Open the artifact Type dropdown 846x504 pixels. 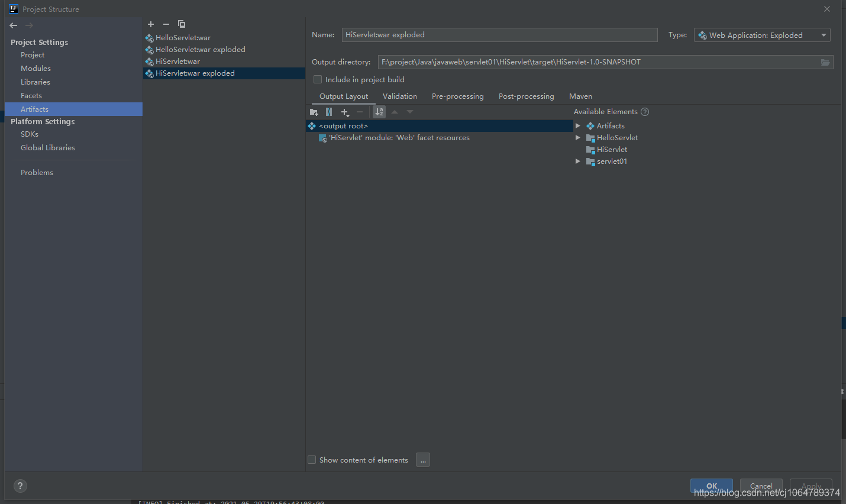point(762,35)
